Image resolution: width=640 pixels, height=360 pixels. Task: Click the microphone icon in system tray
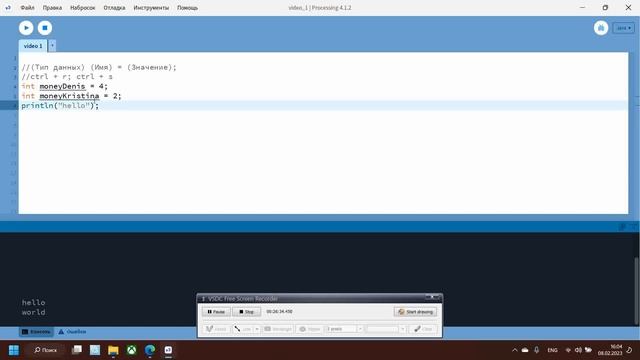coord(536,350)
